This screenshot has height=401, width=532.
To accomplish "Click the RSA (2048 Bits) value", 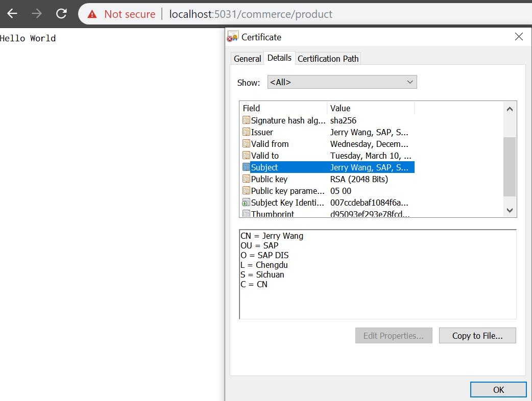I will coord(359,179).
